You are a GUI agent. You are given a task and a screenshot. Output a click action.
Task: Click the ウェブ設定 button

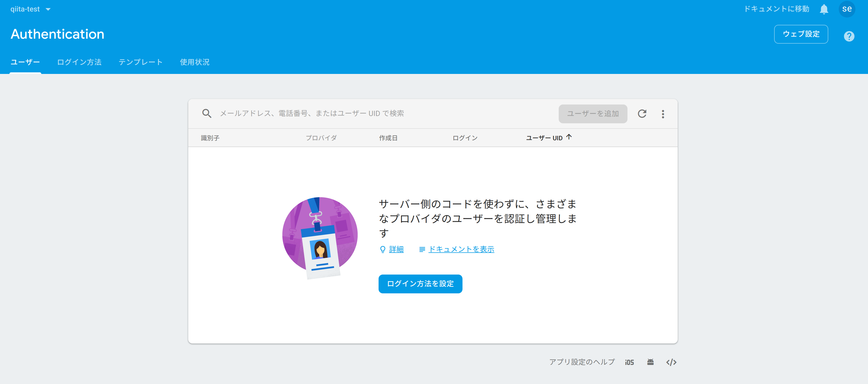(801, 34)
